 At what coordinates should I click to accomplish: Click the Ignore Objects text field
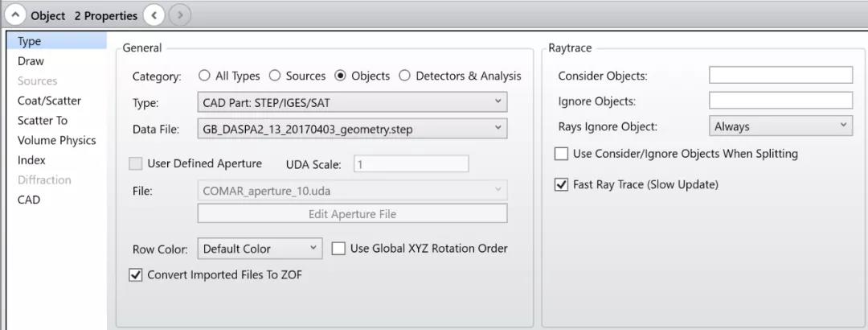click(x=780, y=101)
